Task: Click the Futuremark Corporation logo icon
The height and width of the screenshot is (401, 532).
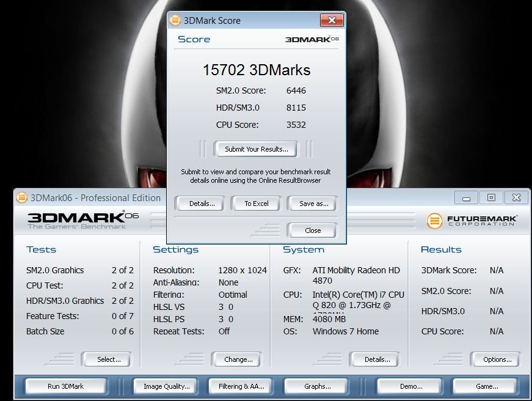Action: pos(434,221)
